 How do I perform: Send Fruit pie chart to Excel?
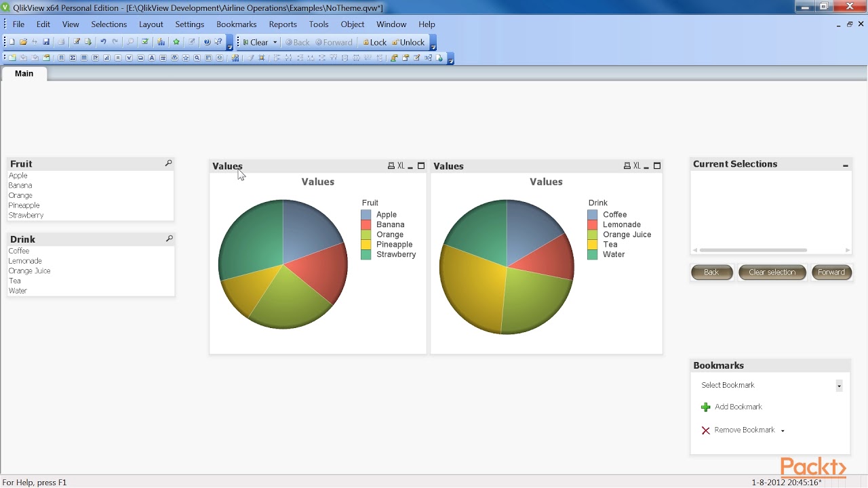pos(401,166)
